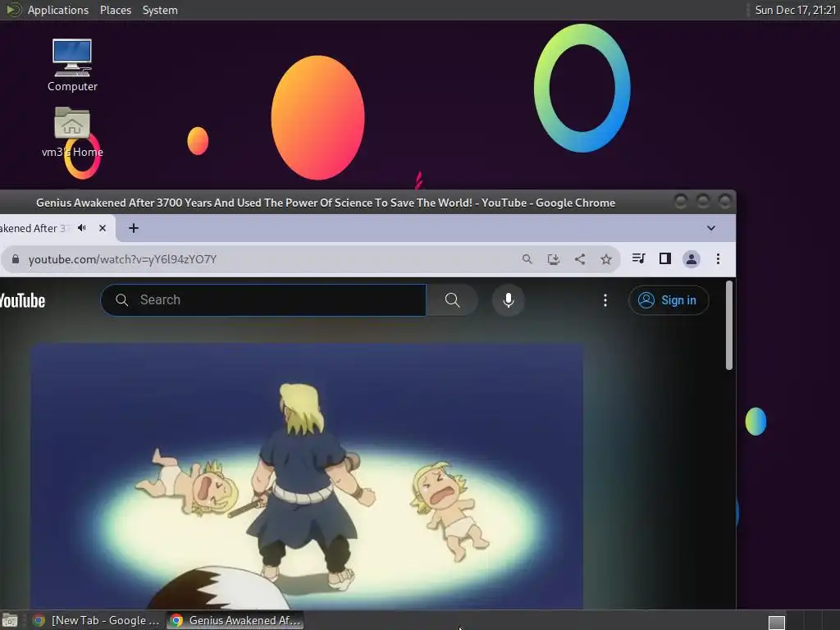840x630 pixels.
Task: Close the Genius Awakened YouTube tab
Action: coord(103,228)
